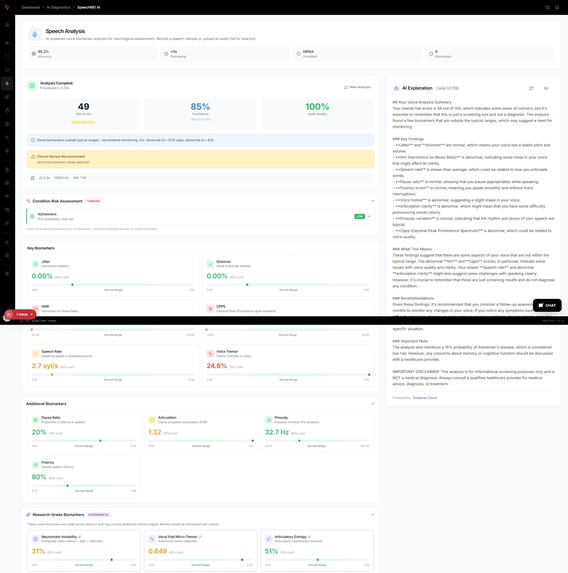Click the Alzheimers condition row icon
The width and height of the screenshot is (568, 573).
tap(32, 216)
